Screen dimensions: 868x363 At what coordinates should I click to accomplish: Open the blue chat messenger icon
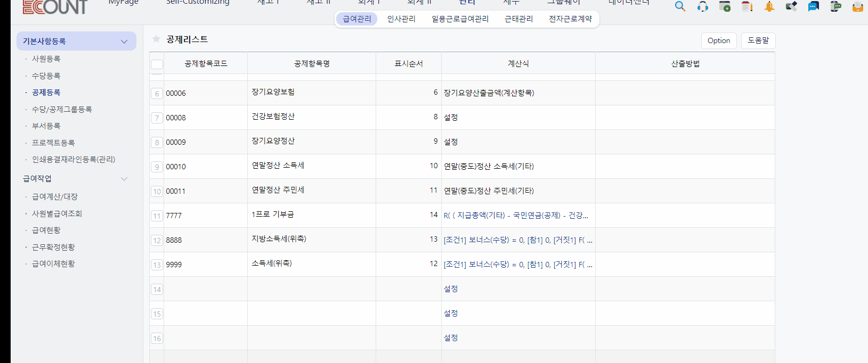[813, 6]
